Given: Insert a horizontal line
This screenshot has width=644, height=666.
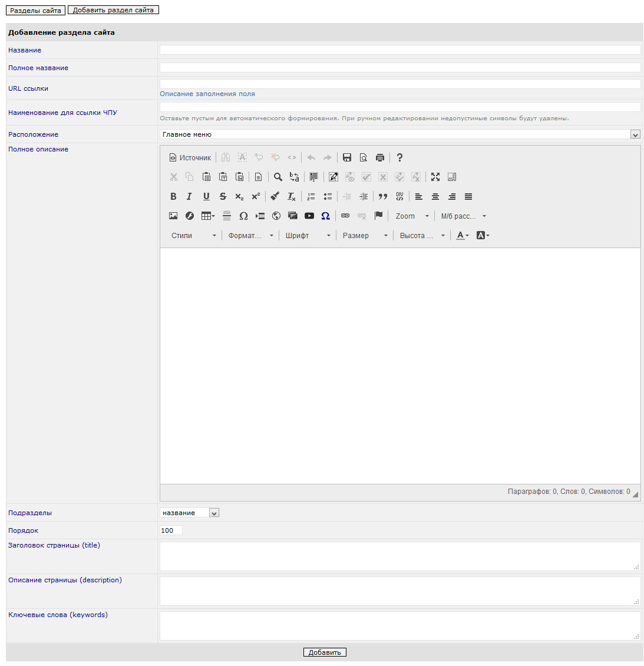Looking at the screenshot, I should pos(227,216).
